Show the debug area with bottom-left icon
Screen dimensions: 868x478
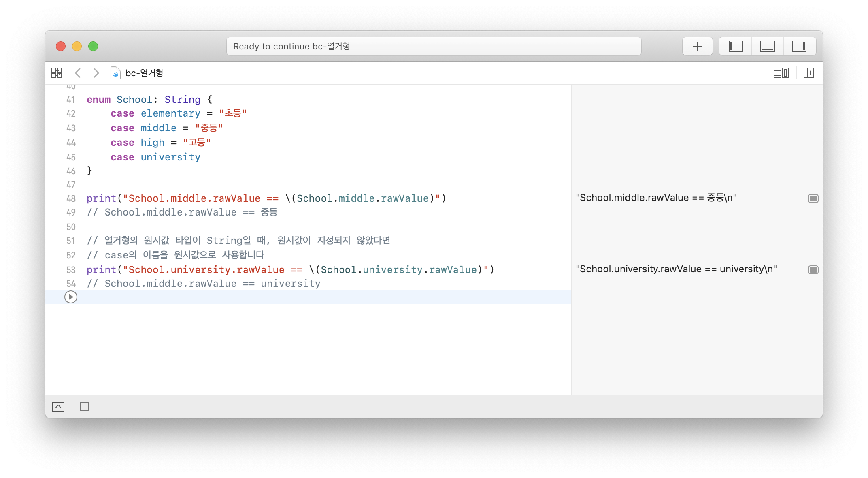(x=58, y=407)
